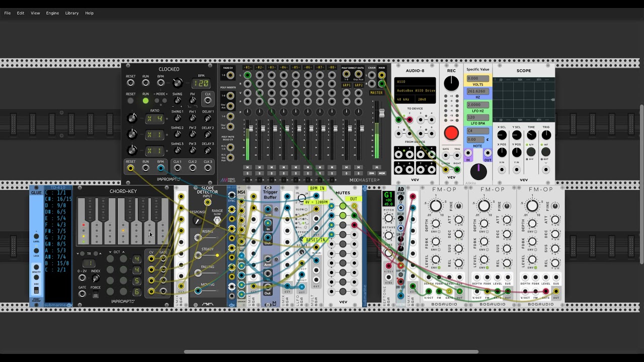This screenshot has height=362, width=644.
Task: Open the 2048 block size selector
Action: (x=426, y=100)
